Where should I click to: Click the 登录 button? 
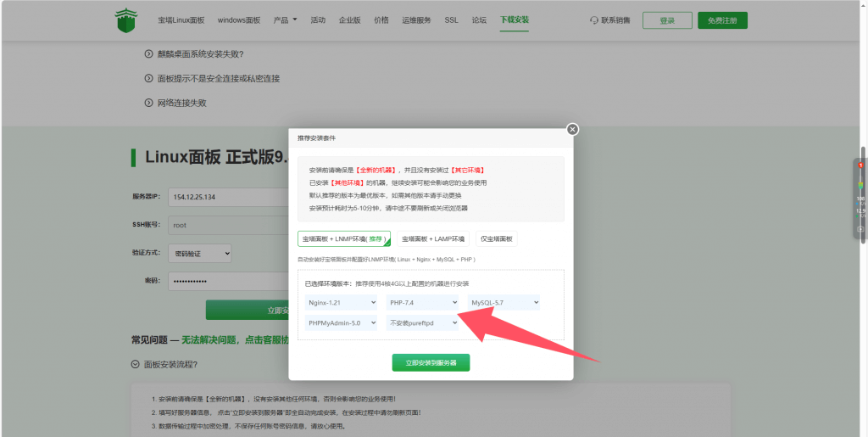pos(667,20)
